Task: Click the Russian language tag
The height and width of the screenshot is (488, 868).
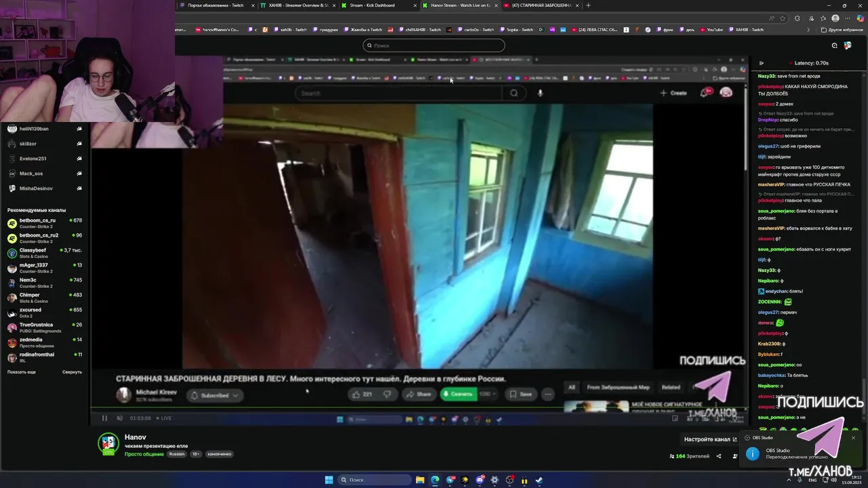Action: pyautogui.click(x=177, y=454)
